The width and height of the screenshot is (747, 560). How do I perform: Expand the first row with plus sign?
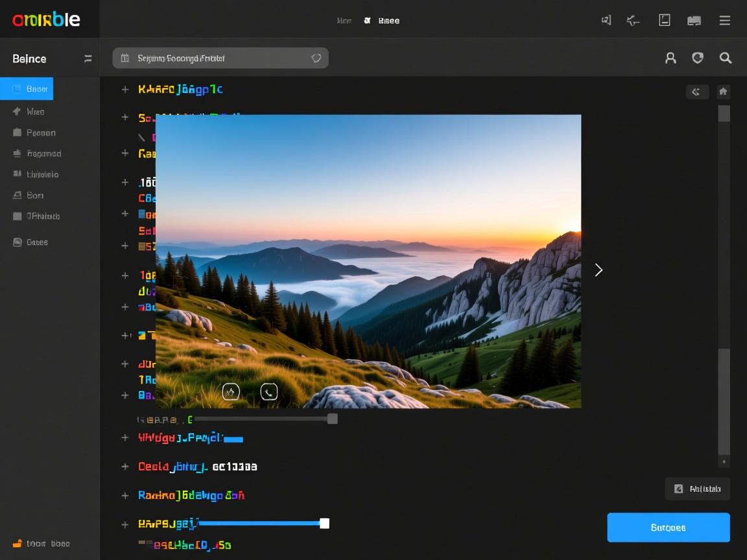[x=125, y=89]
